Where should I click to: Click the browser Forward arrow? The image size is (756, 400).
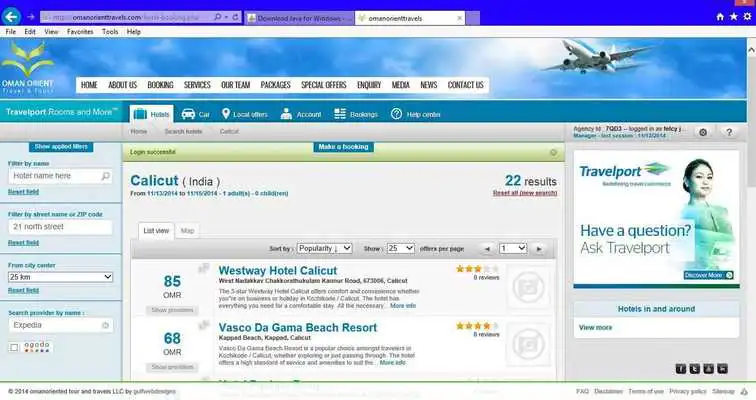30,17
